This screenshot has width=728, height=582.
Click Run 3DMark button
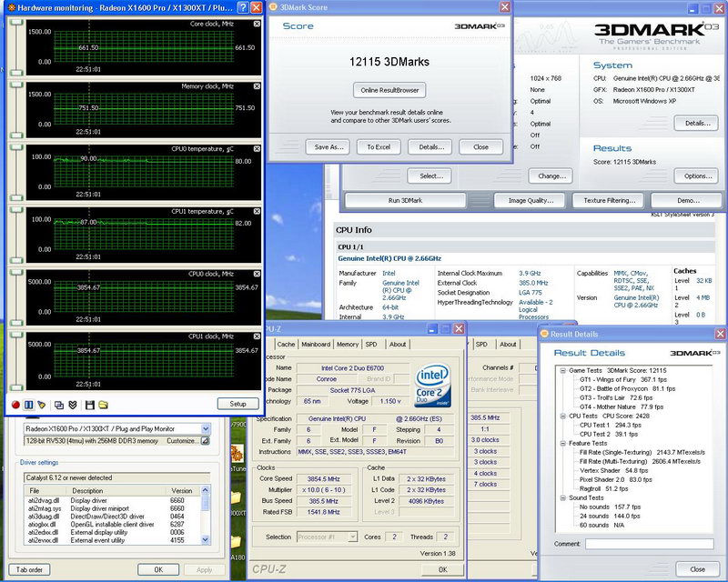click(405, 200)
